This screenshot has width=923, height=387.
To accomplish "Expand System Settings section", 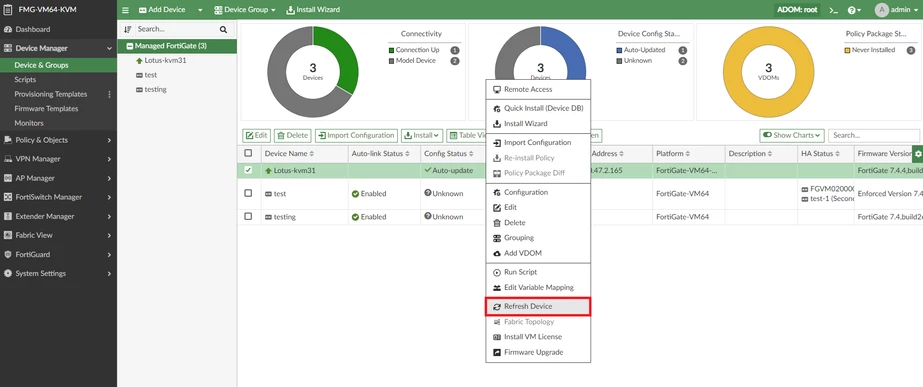I will [58, 273].
